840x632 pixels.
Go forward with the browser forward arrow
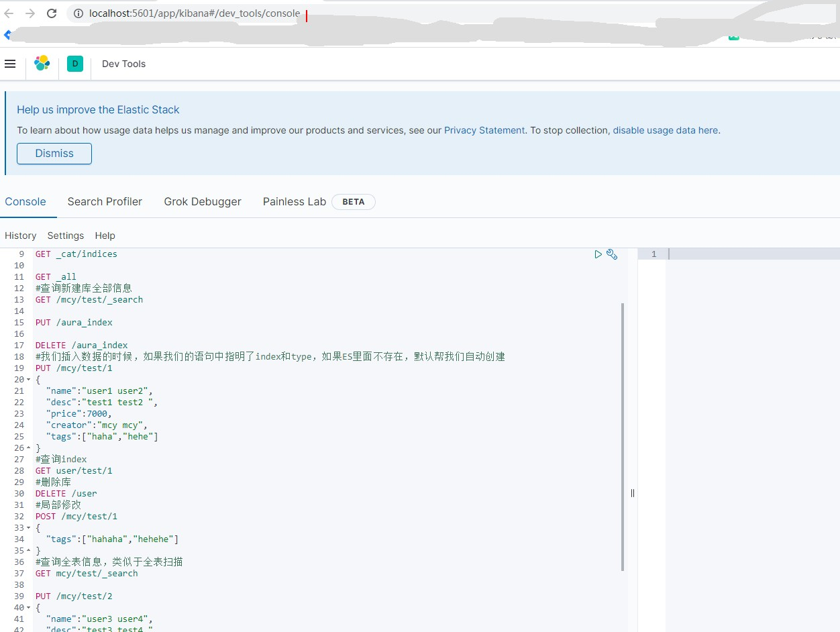30,13
